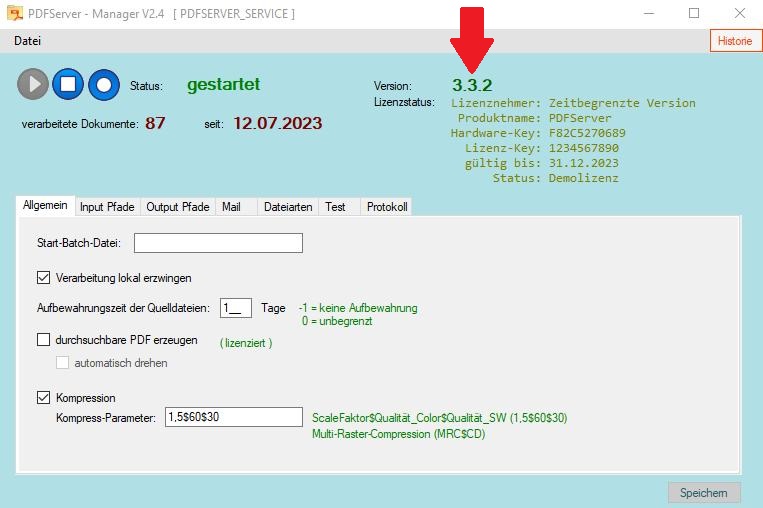Maximize the PDFServer Manager window
763x508 pixels.
694,13
